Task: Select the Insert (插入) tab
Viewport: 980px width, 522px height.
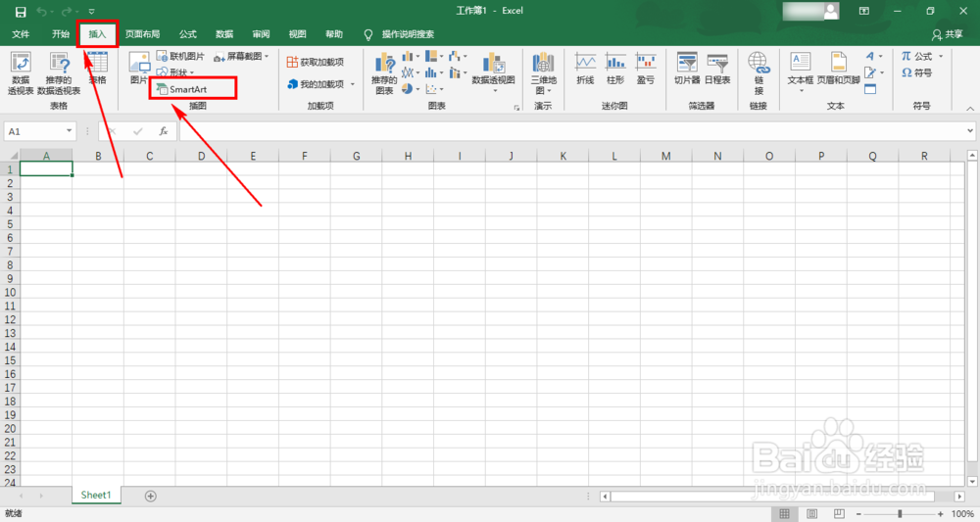Action: click(x=97, y=34)
